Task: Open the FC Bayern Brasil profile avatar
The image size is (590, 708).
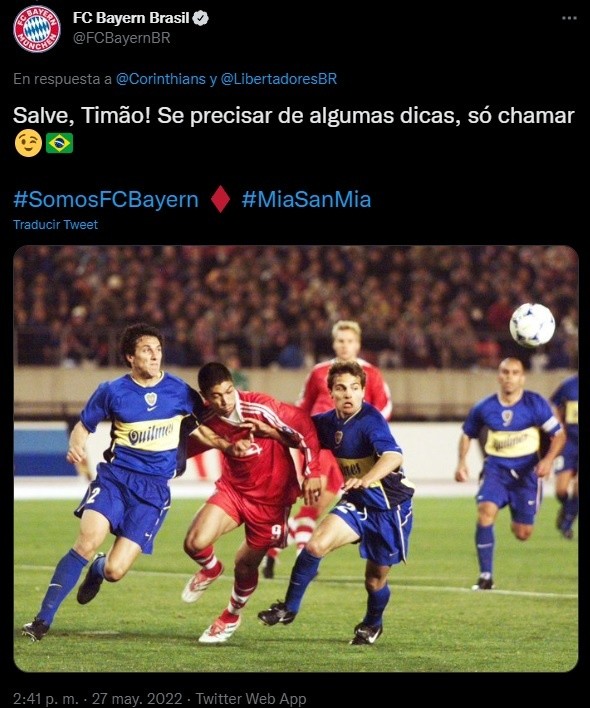Action: pyautogui.click(x=37, y=29)
